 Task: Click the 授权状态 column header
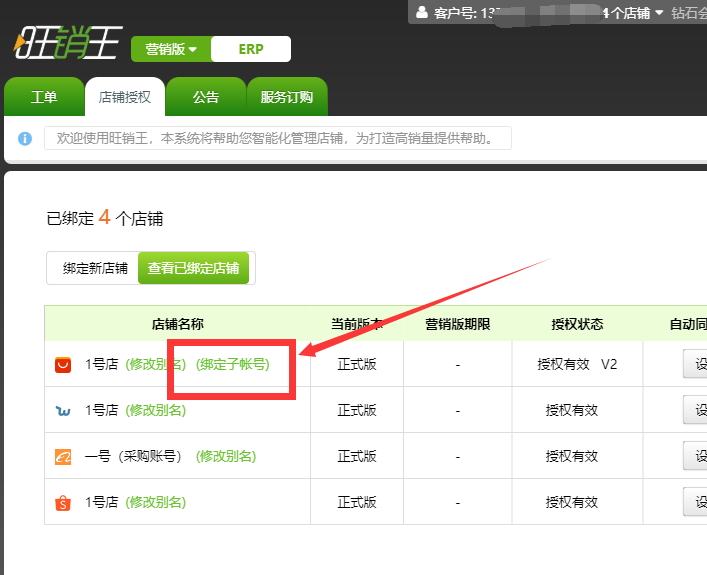(x=577, y=324)
